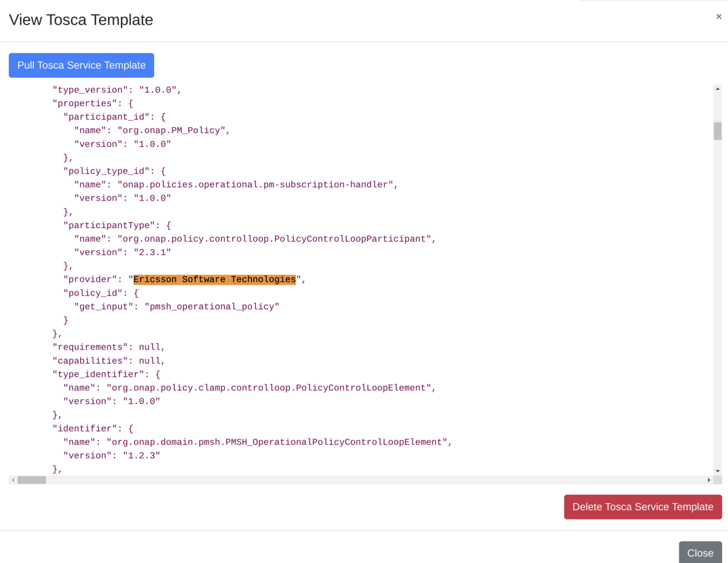Screen dimensions: 728x563
Task: Click the vertical scrollbar thumb
Action: [717, 131]
